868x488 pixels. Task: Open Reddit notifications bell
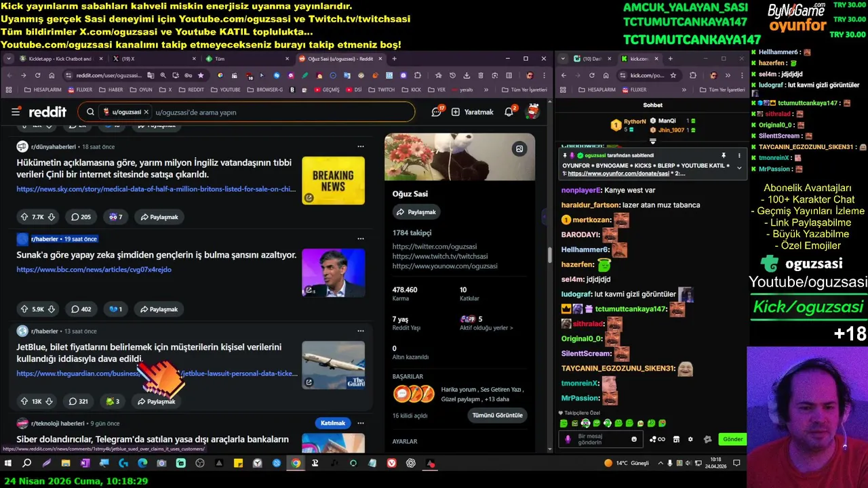click(509, 112)
